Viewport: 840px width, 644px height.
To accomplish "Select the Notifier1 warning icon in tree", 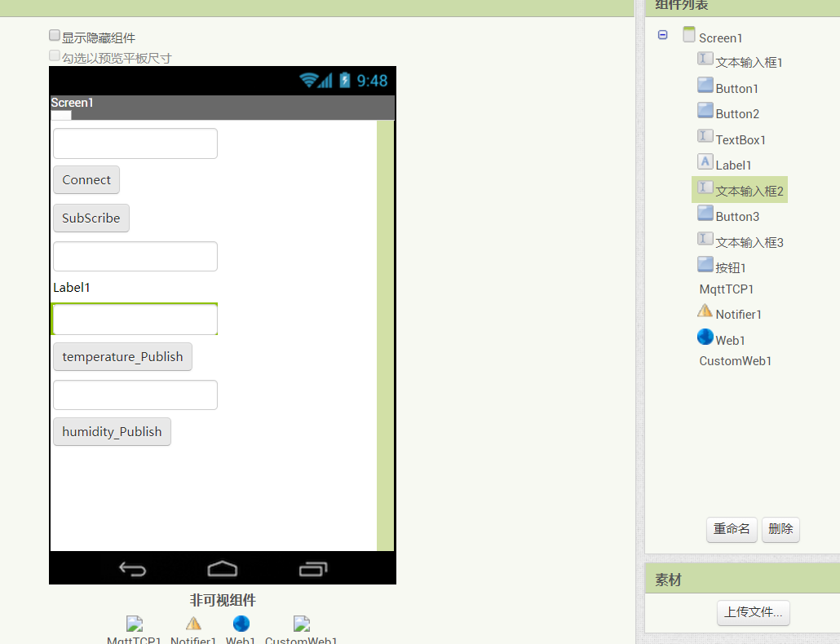I will tap(705, 311).
